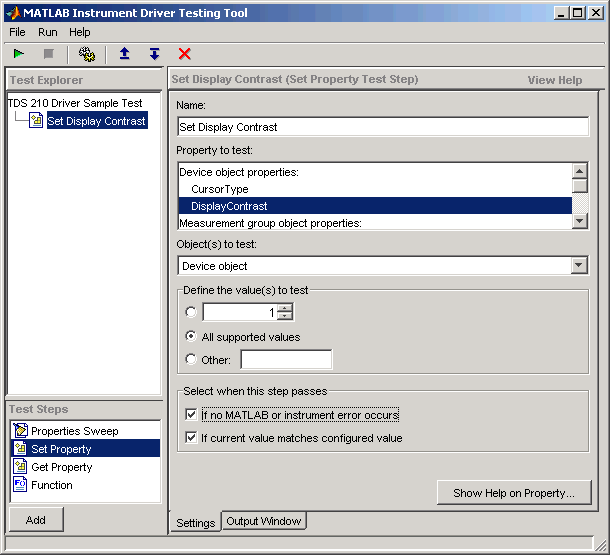Click the Add button under Test Steps
The image size is (610, 555).
(x=36, y=520)
